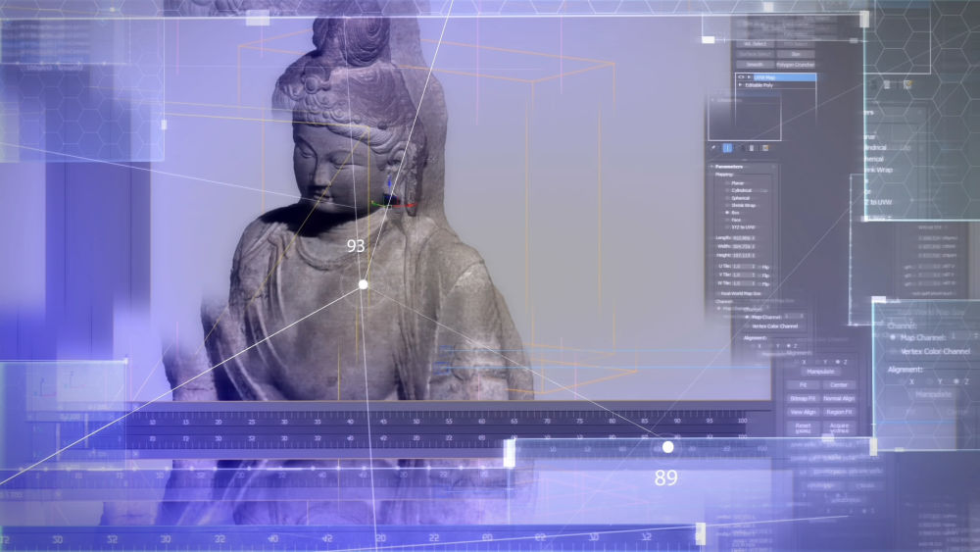Select Editable Poly in the modifier stack

[x=760, y=85]
